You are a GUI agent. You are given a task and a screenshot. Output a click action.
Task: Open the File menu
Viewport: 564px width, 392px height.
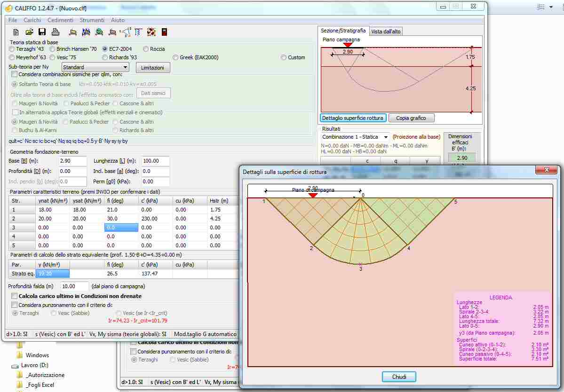[13, 20]
